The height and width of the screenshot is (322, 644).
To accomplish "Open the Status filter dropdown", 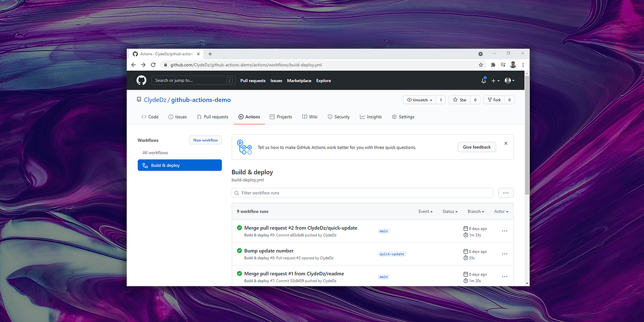I will coord(450,211).
